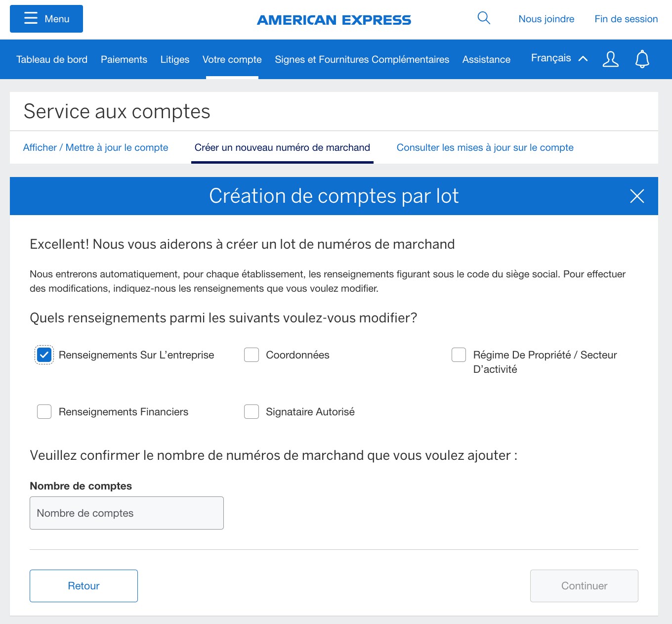Select Régime De Propriété / Secteur D'activité checkbox

[x=459, y=355]
